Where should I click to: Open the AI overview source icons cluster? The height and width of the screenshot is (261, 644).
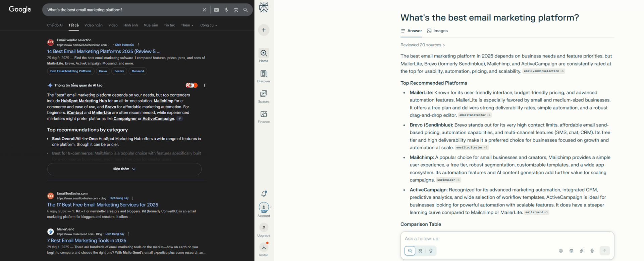pos(192,85)
